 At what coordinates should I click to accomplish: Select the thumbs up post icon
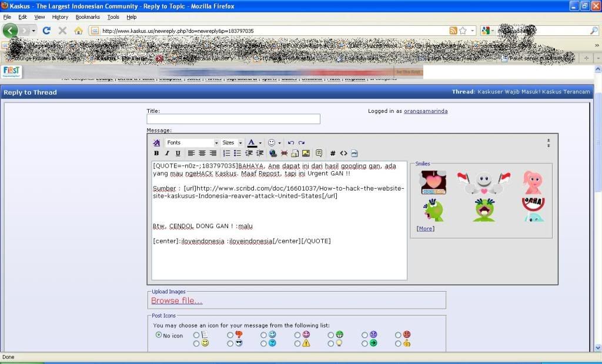pos(398,343)
